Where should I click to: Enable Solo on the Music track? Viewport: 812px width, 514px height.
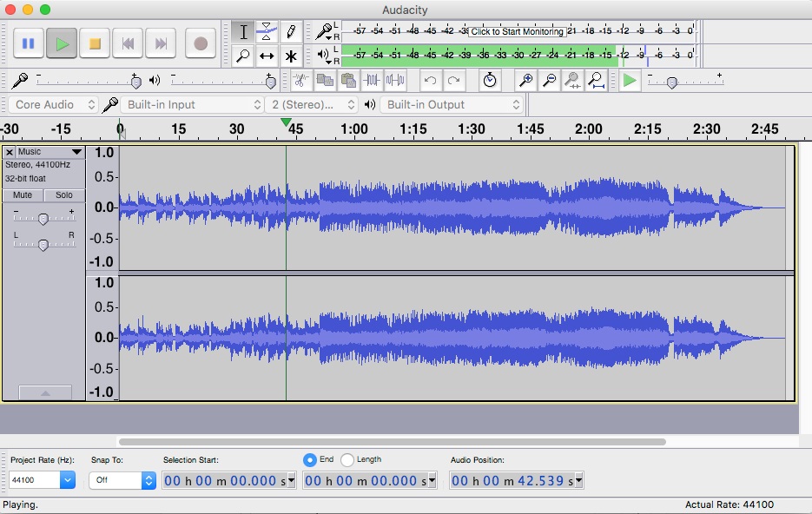click(x=63, y=194)
